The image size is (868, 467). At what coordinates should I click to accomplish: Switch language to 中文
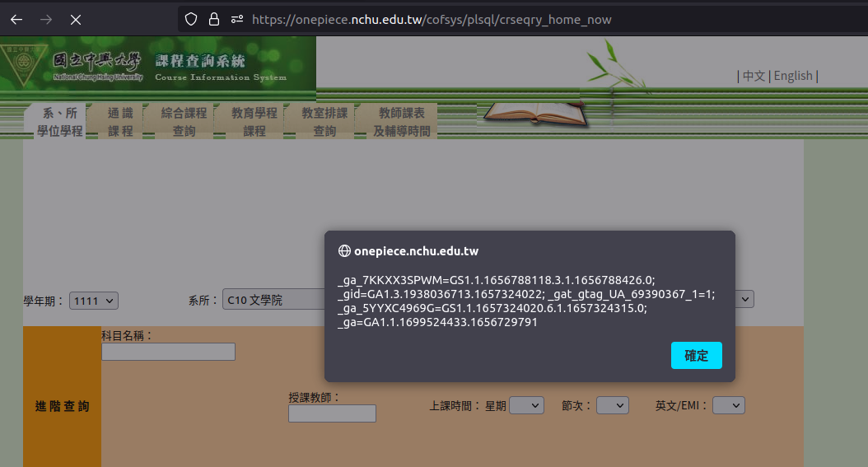[754, 76]
